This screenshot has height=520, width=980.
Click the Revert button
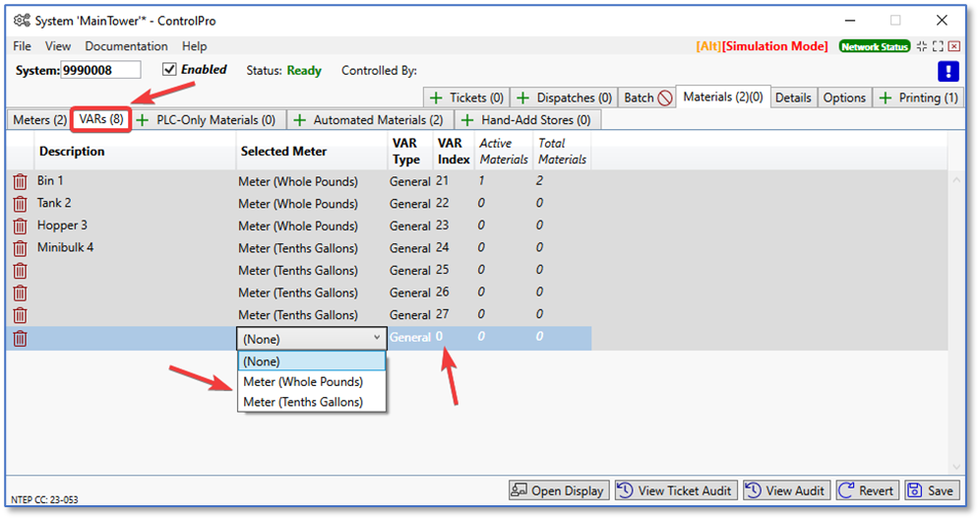(x=866, y=490)
